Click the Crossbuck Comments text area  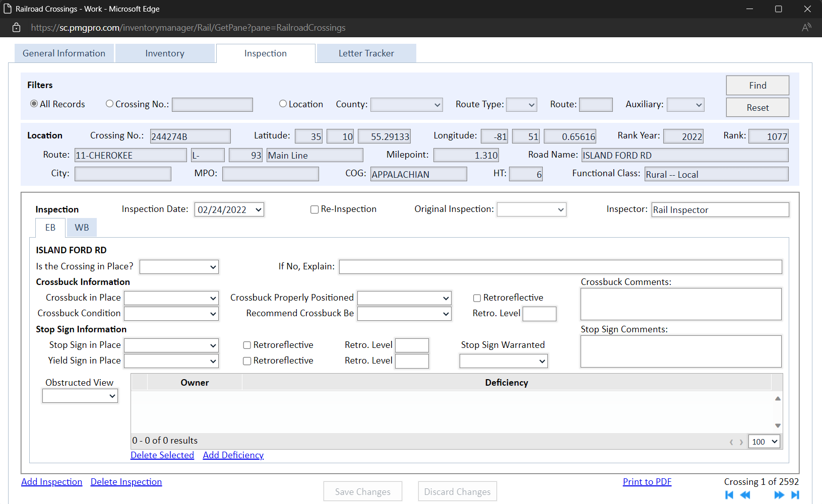click(681, 304)
